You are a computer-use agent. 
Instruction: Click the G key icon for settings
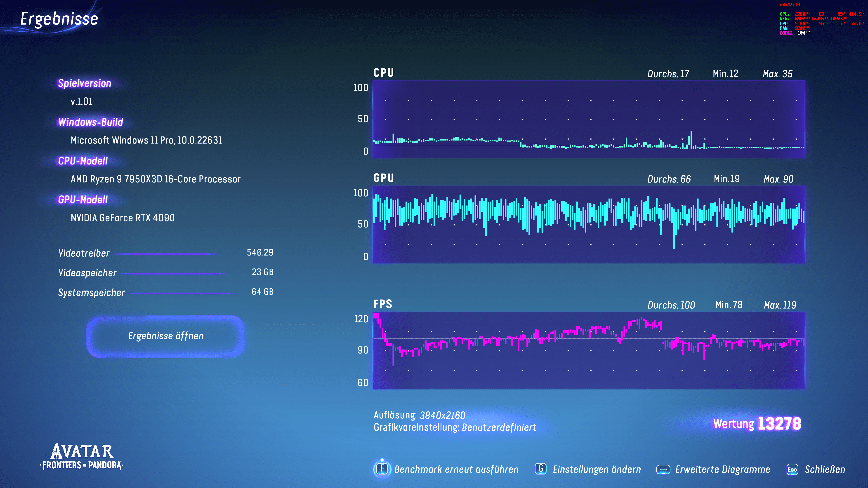tap(540, 469)
